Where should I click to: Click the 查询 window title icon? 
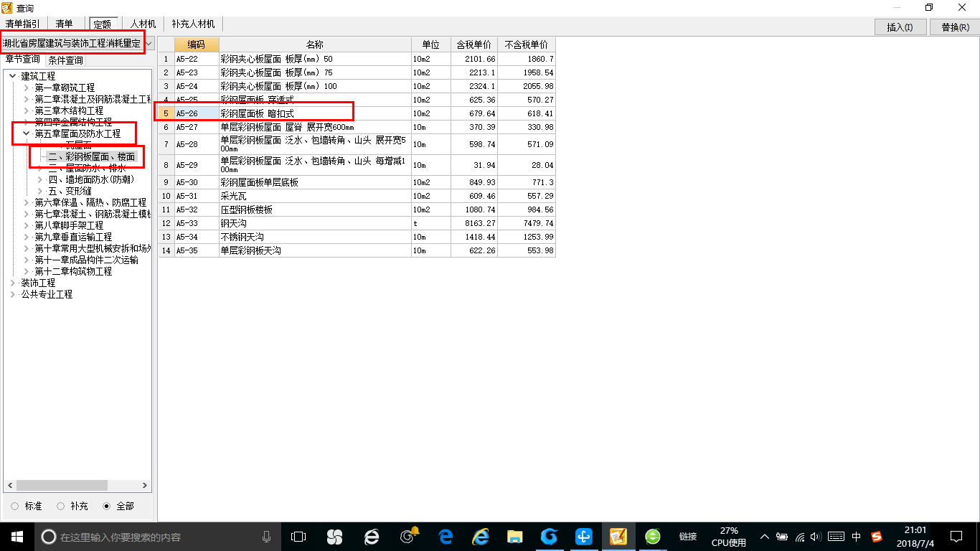click(x=8, y=7)
